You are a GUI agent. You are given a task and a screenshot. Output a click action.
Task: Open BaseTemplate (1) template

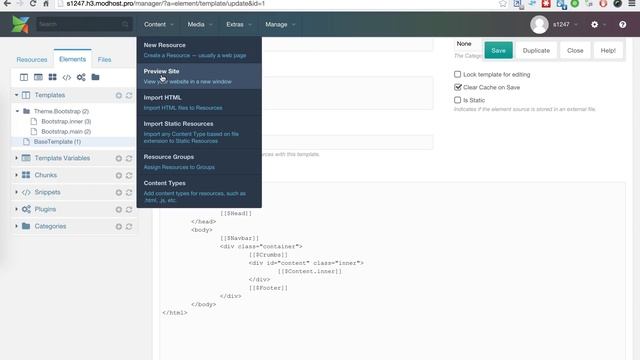[x=57, y=142]
